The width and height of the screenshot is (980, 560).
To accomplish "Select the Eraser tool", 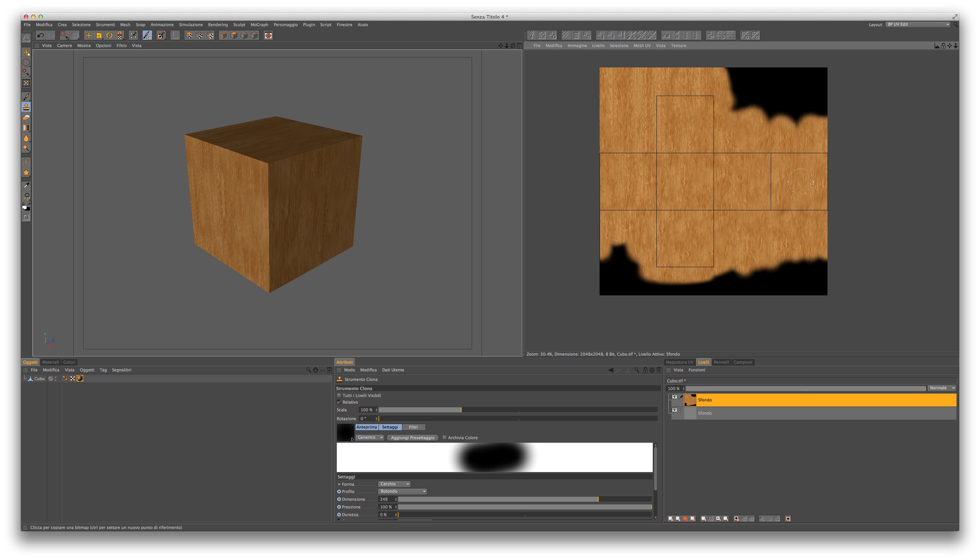I will point(26,117).
